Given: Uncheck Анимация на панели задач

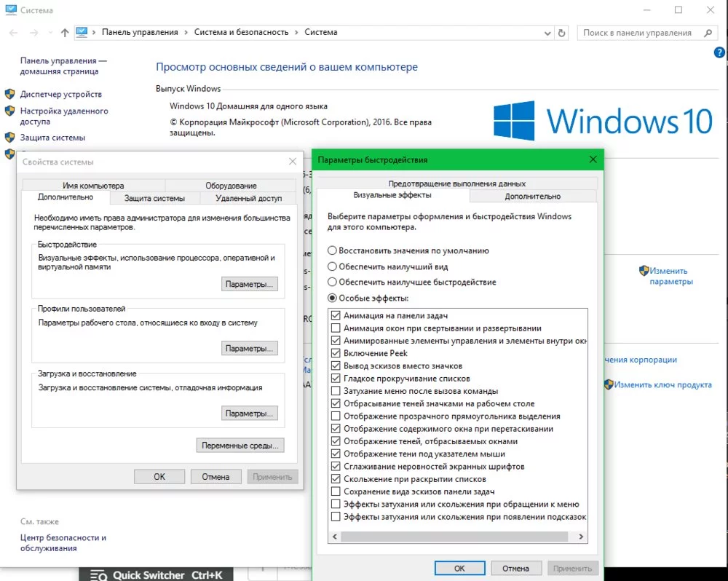Looking at the screenshot, I should (x=336, y=315).
